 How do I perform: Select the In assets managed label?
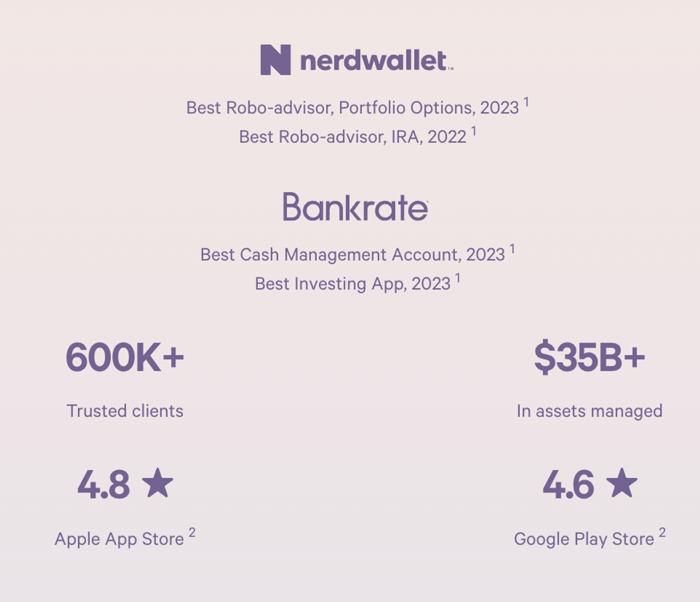tap(589, 411)
